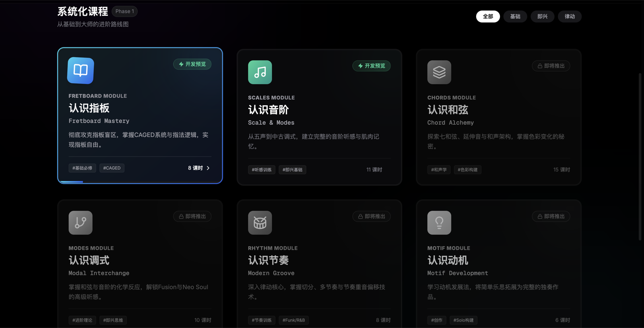
Task: Click the drum icon for Rhythm module
Action: 260,223
